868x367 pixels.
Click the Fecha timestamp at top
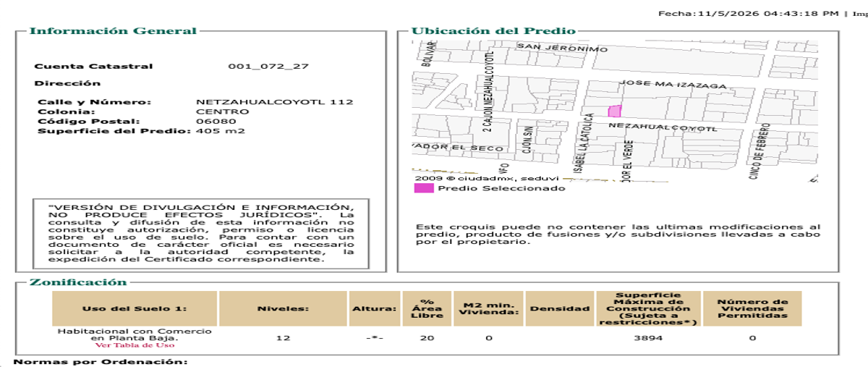coord(748,13)
